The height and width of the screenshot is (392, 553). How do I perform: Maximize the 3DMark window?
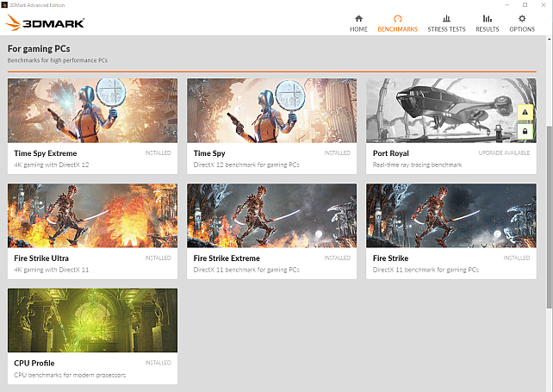(x=525, y=5)
